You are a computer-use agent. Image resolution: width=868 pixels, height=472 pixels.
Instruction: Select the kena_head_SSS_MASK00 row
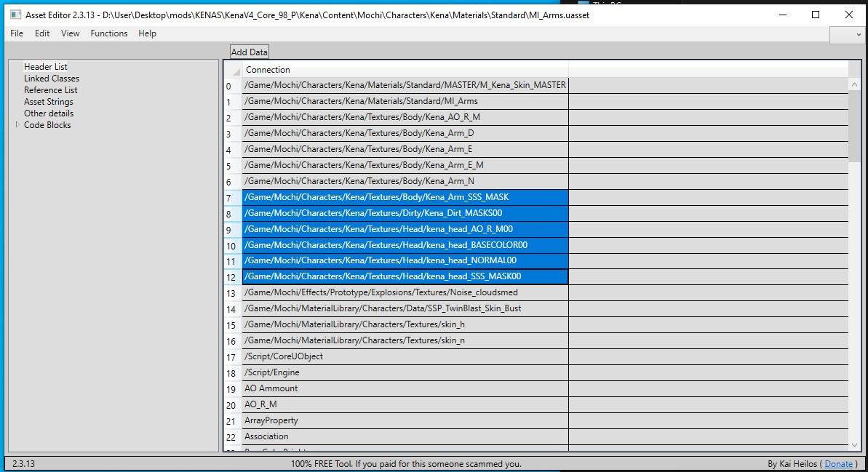pos(405,276)
